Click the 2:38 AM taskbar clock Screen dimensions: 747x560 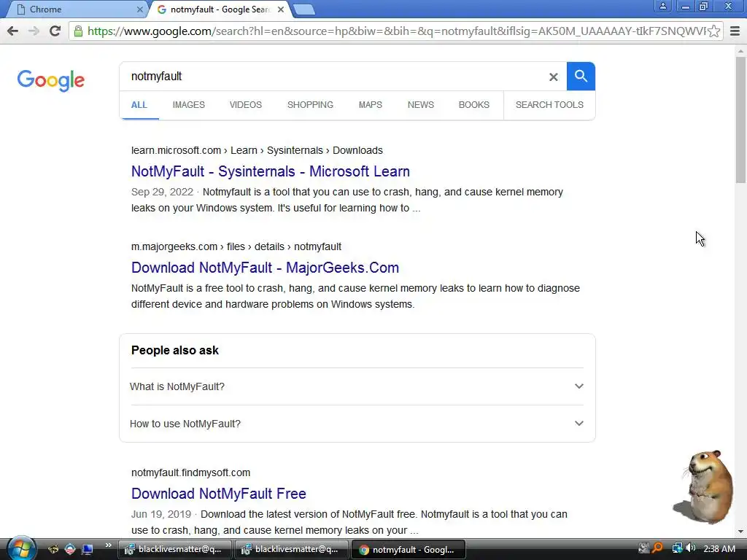[719, 549]
